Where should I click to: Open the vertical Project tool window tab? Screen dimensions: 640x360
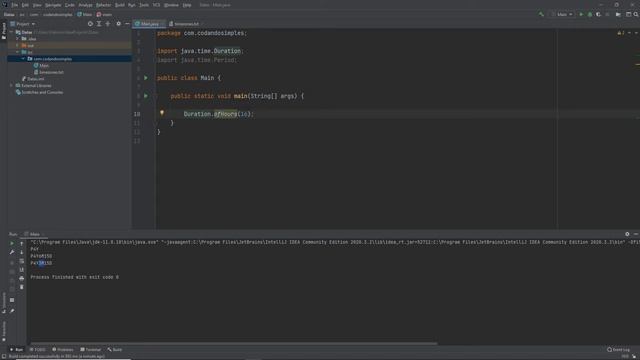point(4,31)
